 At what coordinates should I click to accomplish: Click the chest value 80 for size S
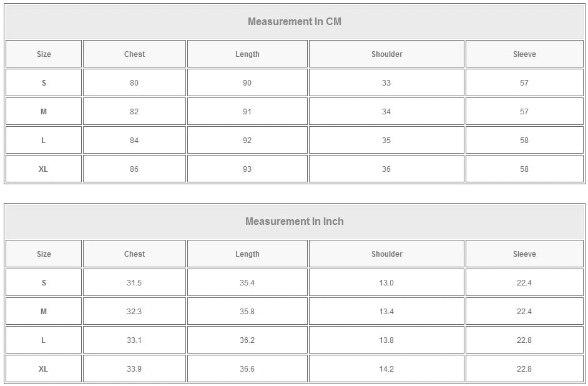click(x=134, y=83)
